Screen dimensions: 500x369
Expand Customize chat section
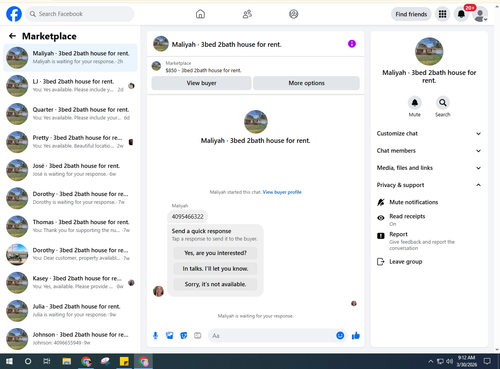429,133
